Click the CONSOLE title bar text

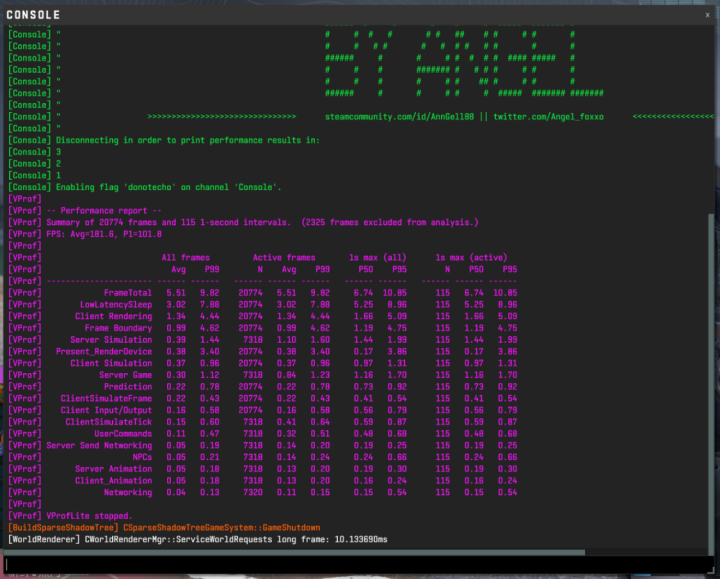point(34,15)
